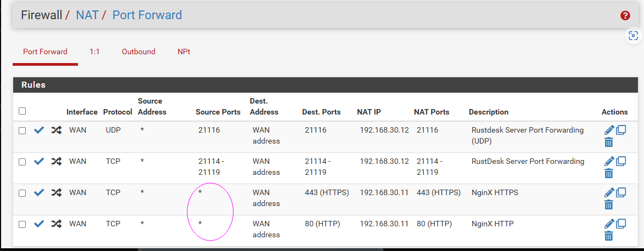Click Source Ports 21116 in UDP row
This screenshot has height=251, width=644.
click(209, 130)
